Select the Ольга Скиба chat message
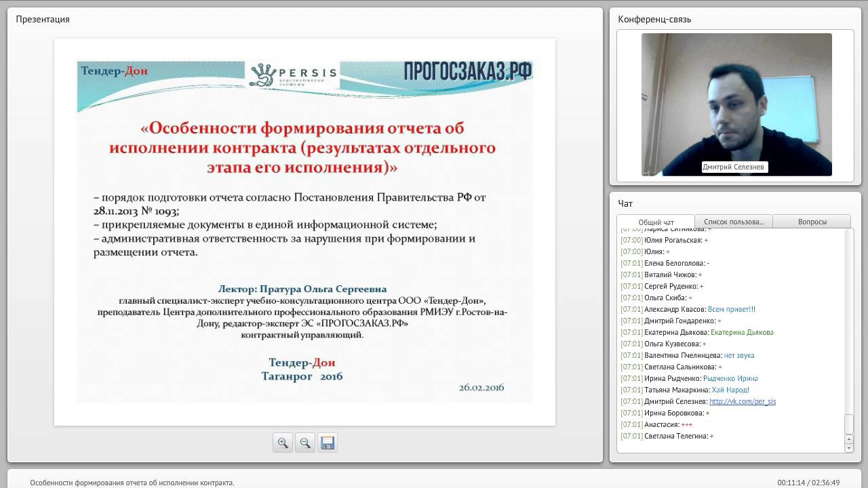868x488 pixels. click(x=656, y=298)
